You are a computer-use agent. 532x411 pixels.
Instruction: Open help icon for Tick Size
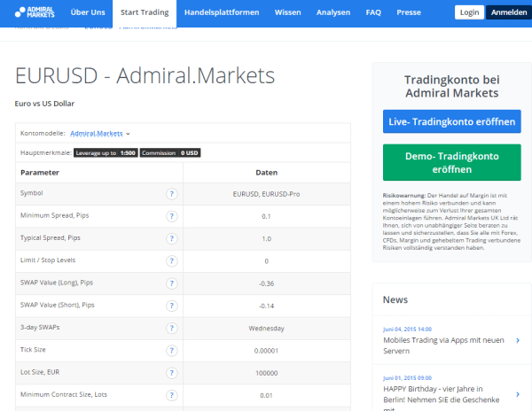pos(172,351)
